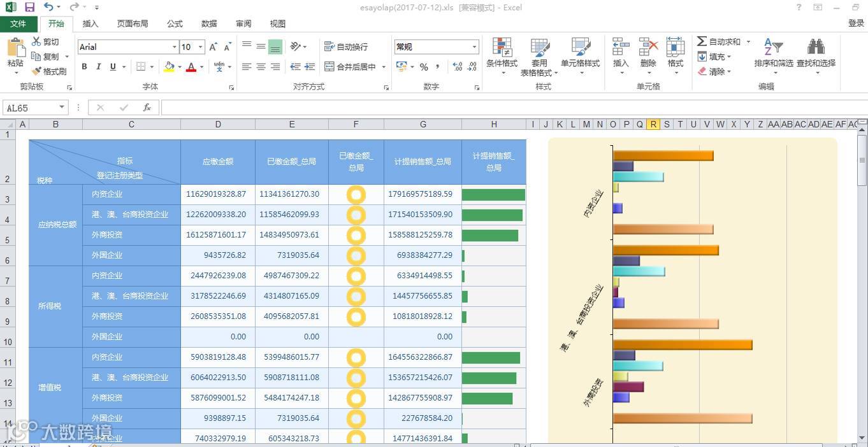Click the Save icon in quick access toolbar

[29, 7]
